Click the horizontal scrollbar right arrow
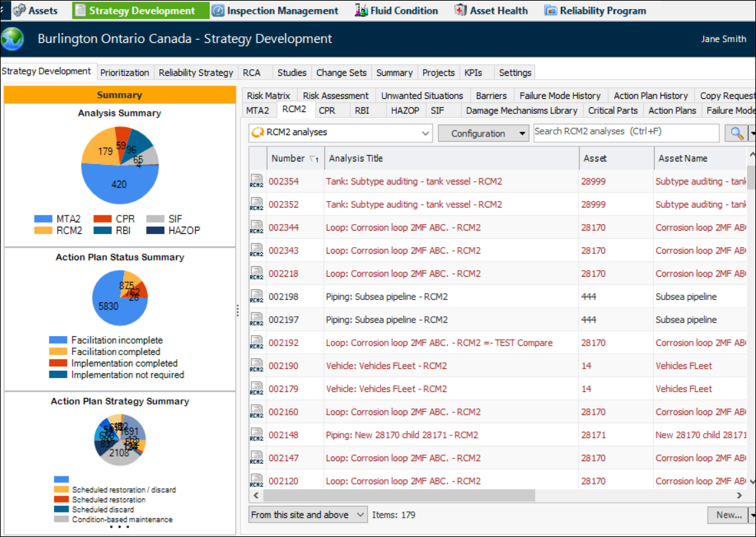 pos(740,495)
